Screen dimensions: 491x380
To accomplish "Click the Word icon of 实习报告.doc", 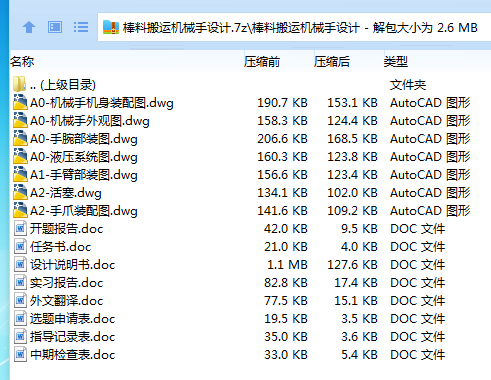I will pos(20,282).
